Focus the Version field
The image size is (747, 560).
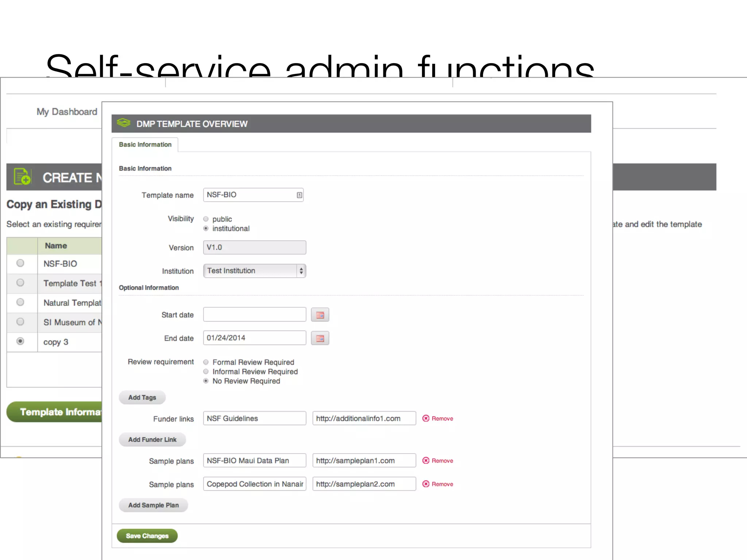click(x=255, y=248)
